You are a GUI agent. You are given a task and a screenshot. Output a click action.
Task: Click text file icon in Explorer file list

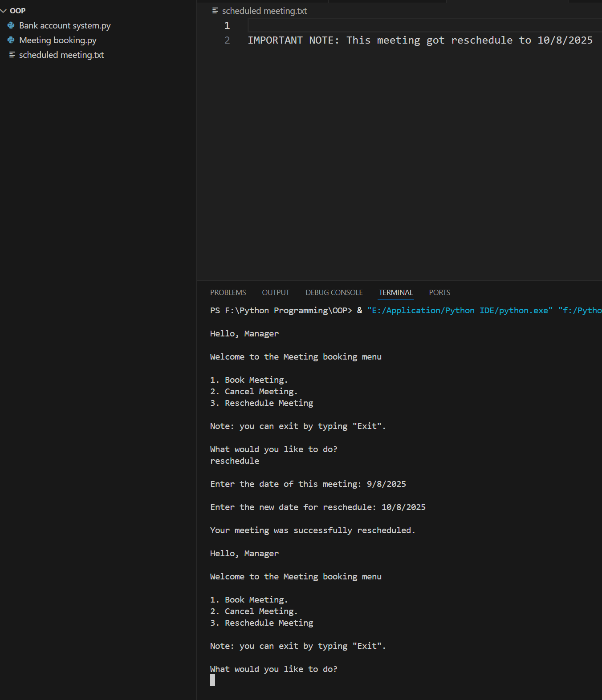12,55
